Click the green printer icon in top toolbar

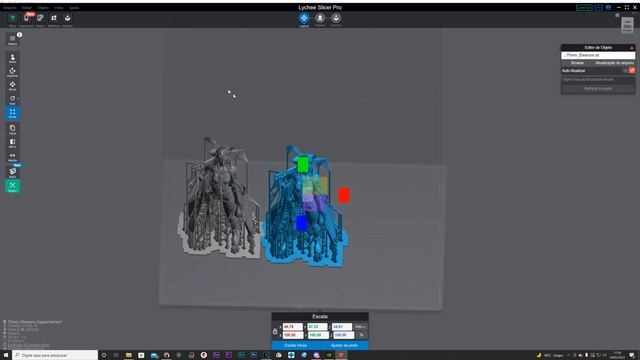click(x=13, y=19)
